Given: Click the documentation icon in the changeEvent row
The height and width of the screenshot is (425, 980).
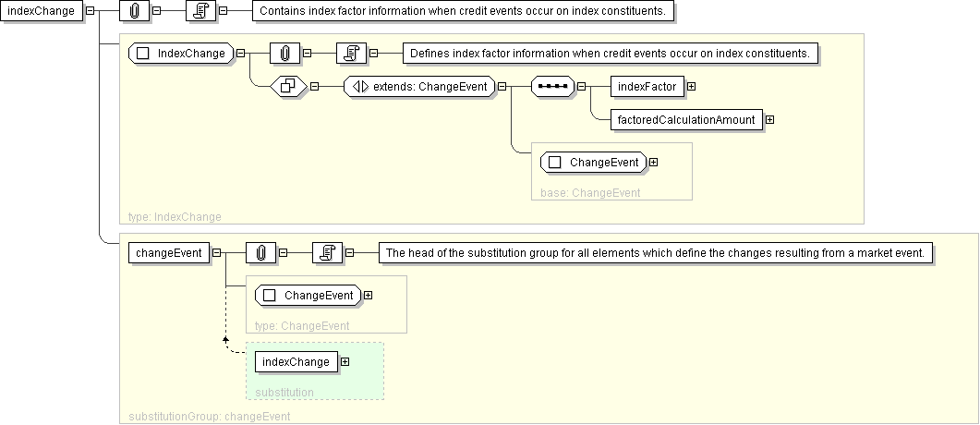Looking at the screenshot, I should [326, 253].
